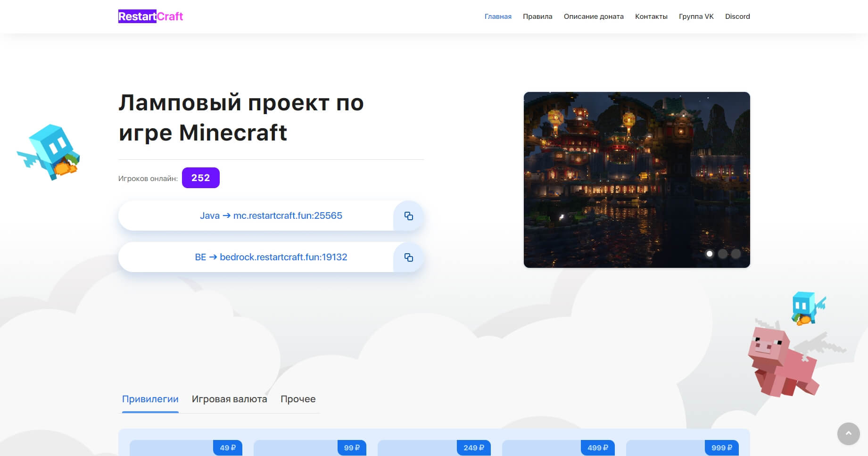Click the Игроков онлайн label
The width and height of the screenshot is (868, 456).
click(x=148, y=179)
